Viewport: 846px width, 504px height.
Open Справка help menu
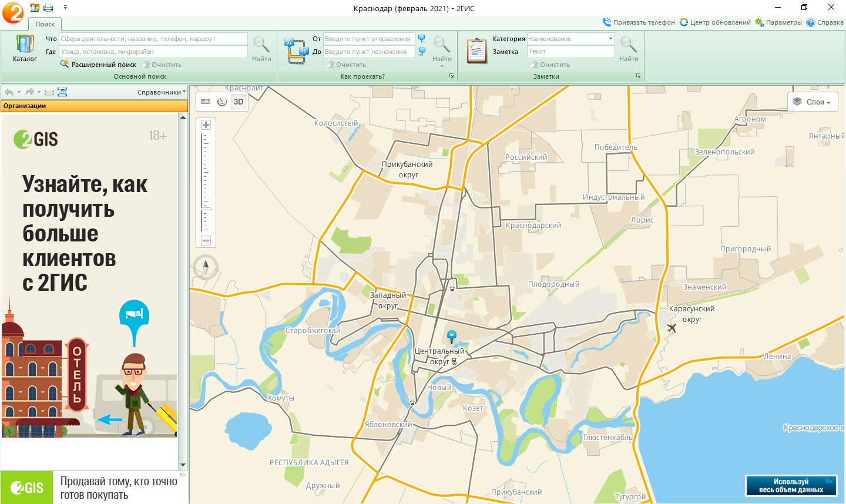coord(825,22)
